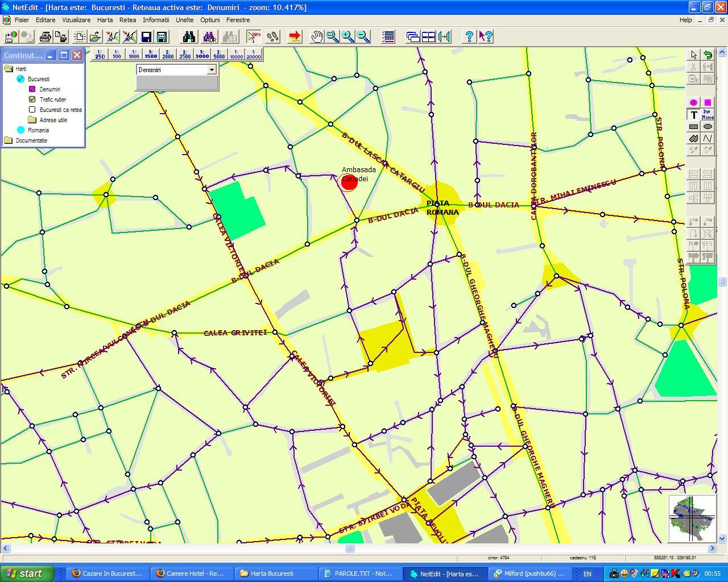The image size is (728, 582).
Task: Click the black floppy save icon
Action: [146, 37]
